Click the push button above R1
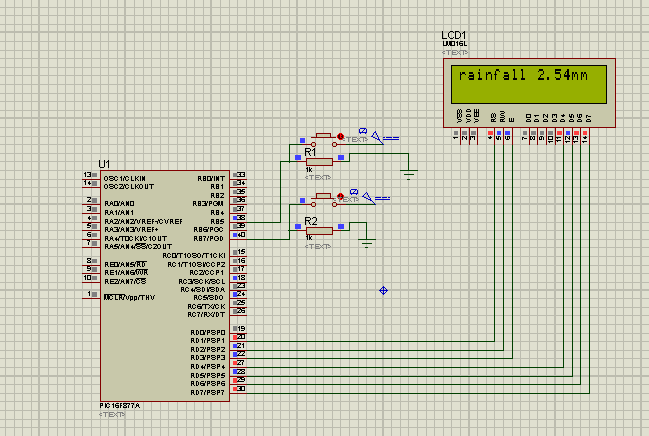 [x=324, y=140]
